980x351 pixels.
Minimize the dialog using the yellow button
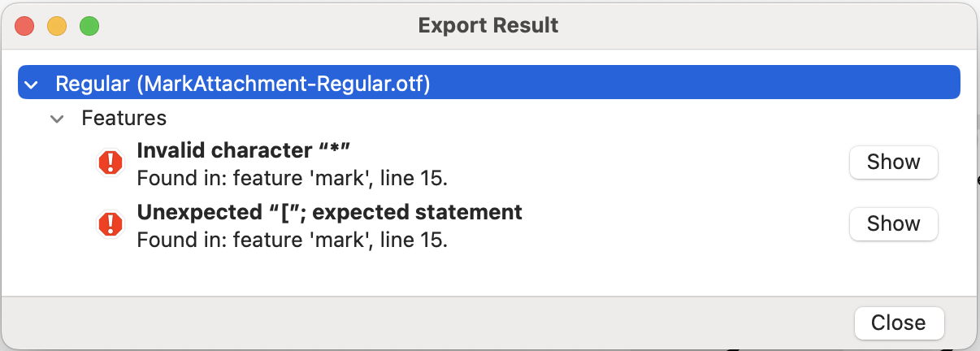click(57, 25)
